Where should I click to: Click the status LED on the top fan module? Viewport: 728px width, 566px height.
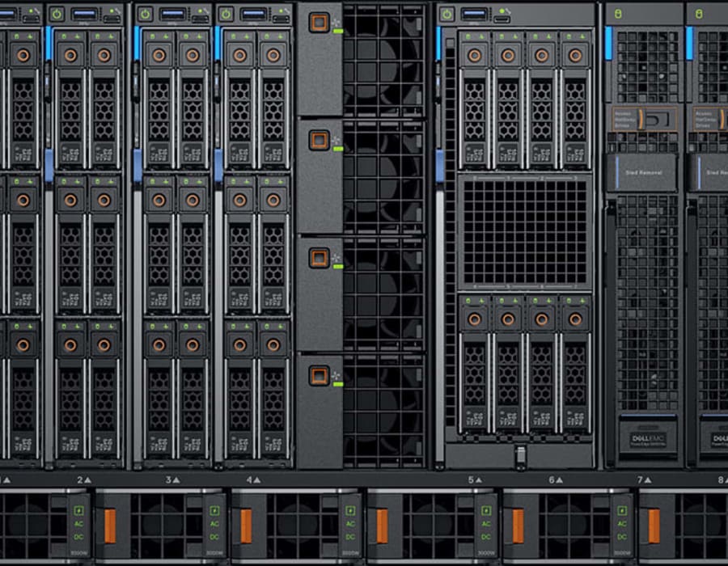point(337,30)
